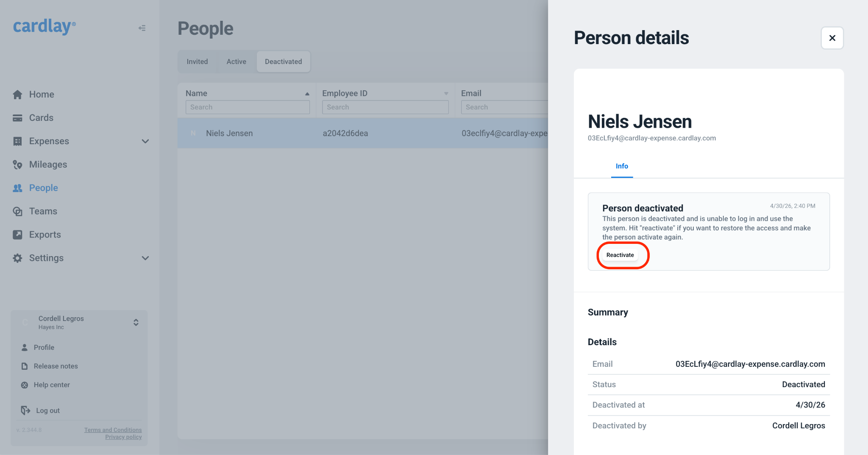Click the Profile person icon
This screenshot has height=455, width=868.
[25, 347]
